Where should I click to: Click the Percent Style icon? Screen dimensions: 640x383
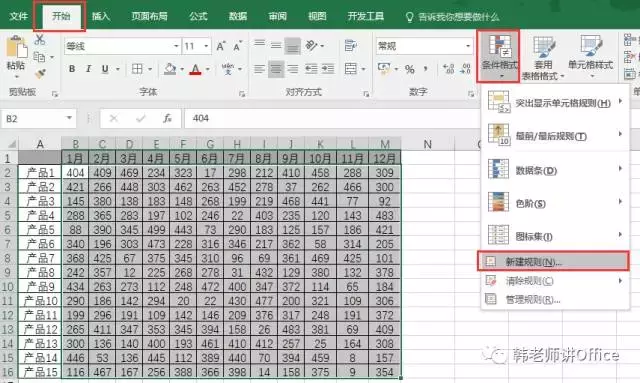pos(409,69)
